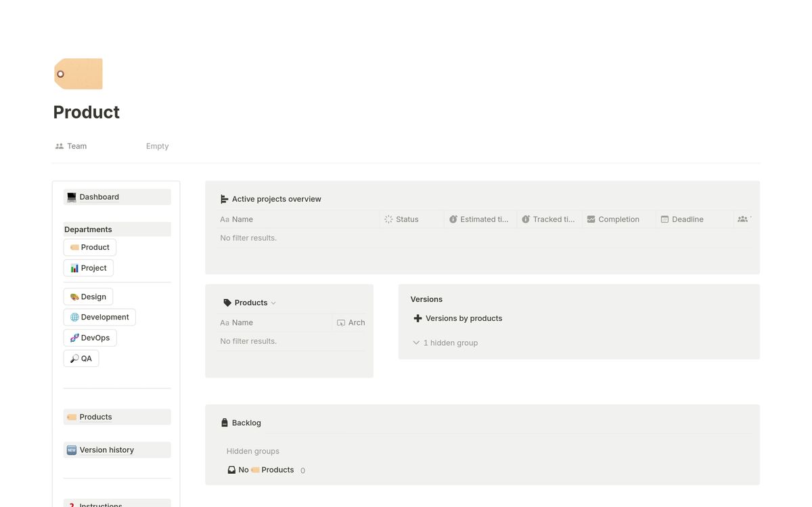Click the Active projects overview timeline icon

(x=225, y=199)
